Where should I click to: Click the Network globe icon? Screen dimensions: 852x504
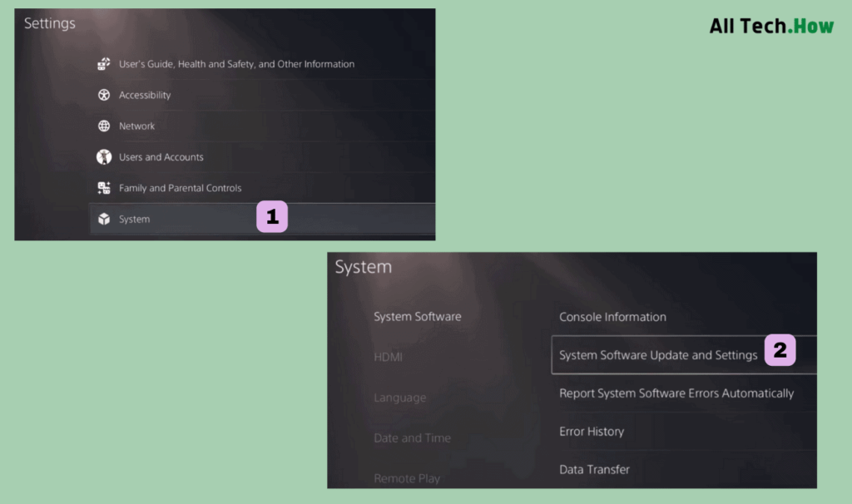(x=104, y=126)
